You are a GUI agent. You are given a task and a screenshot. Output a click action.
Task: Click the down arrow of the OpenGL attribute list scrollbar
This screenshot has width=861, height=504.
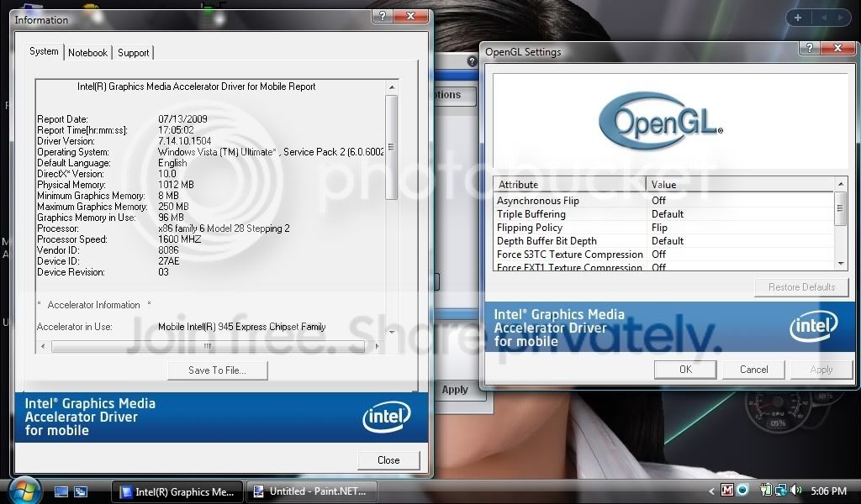(841, 264)
